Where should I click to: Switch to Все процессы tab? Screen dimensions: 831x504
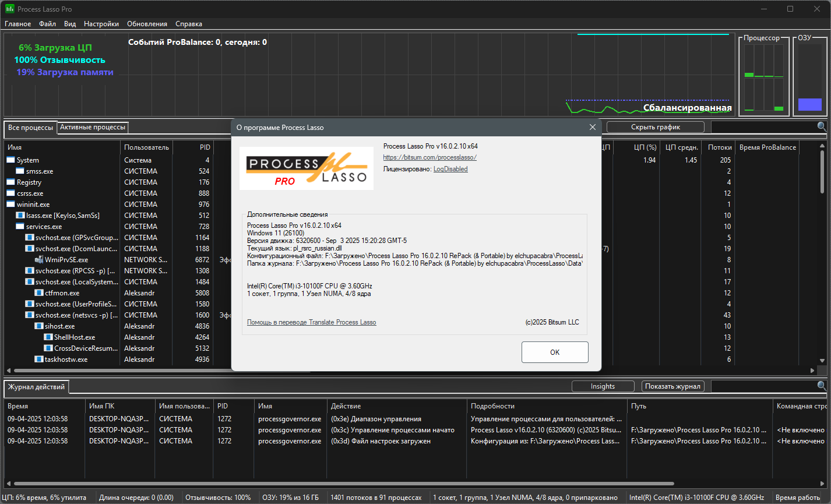pyautogui.click(x=30, y=127)
